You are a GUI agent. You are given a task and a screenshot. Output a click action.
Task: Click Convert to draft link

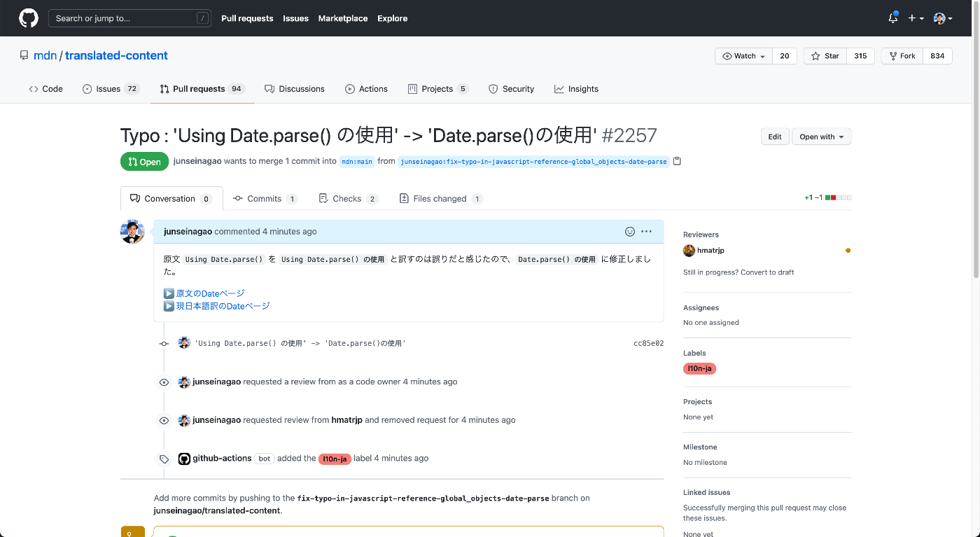tap(766, 272)
